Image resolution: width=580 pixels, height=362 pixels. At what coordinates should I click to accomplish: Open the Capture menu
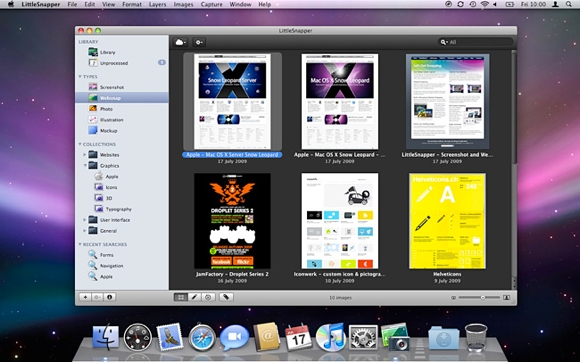tap(212, 4)
